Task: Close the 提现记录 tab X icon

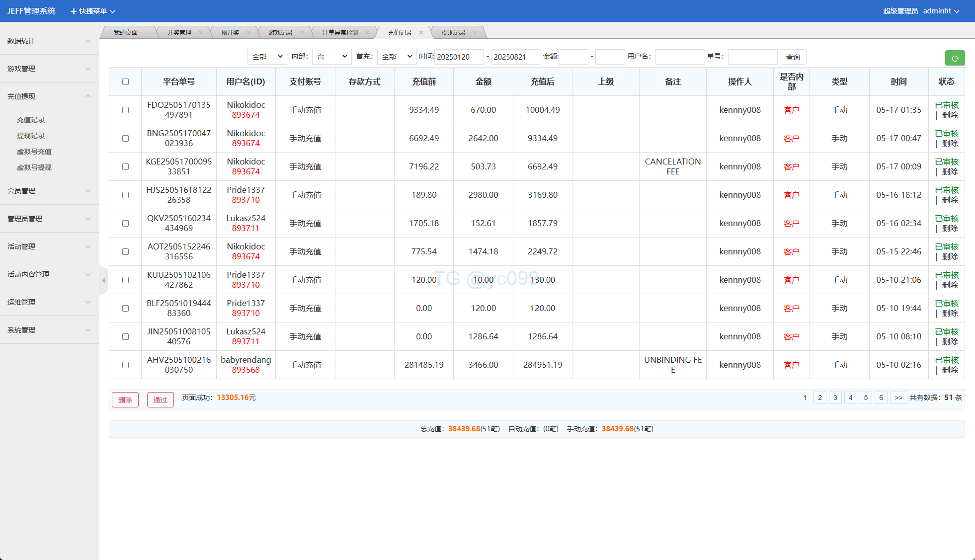Action: pyautogui.click(x=475, y=33)
